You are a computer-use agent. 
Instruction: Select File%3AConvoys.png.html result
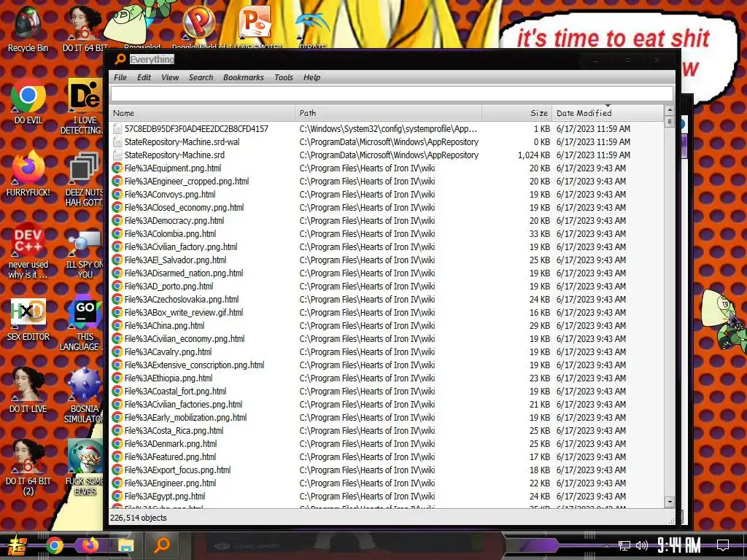pyautogui.click(x=387, y=194)
